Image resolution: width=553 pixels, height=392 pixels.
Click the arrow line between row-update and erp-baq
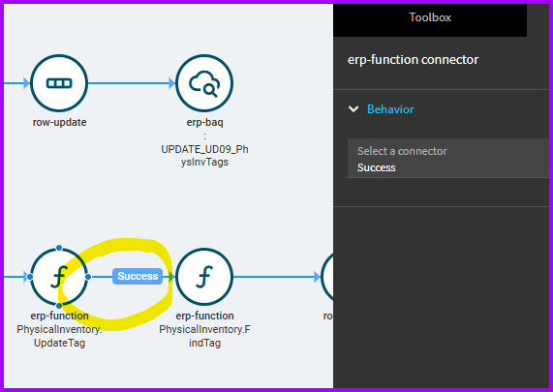click(x=132, y=83)
